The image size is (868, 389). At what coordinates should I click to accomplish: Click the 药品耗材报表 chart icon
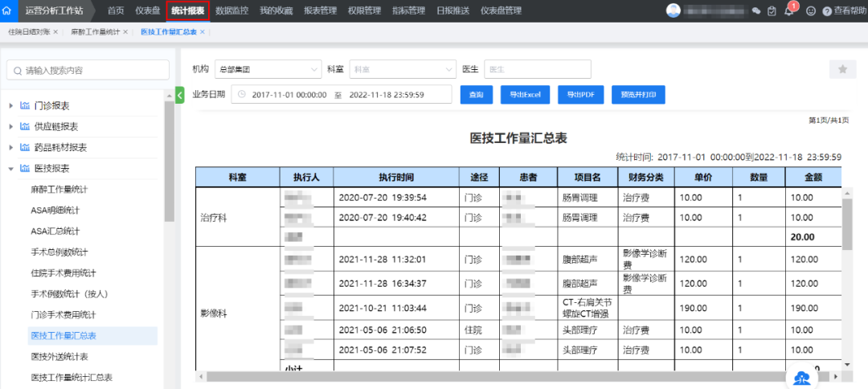click(x=24, y=148)
